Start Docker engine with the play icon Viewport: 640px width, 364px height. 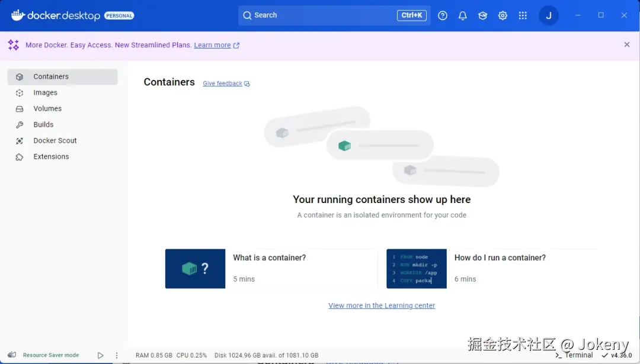click(100, 356)
